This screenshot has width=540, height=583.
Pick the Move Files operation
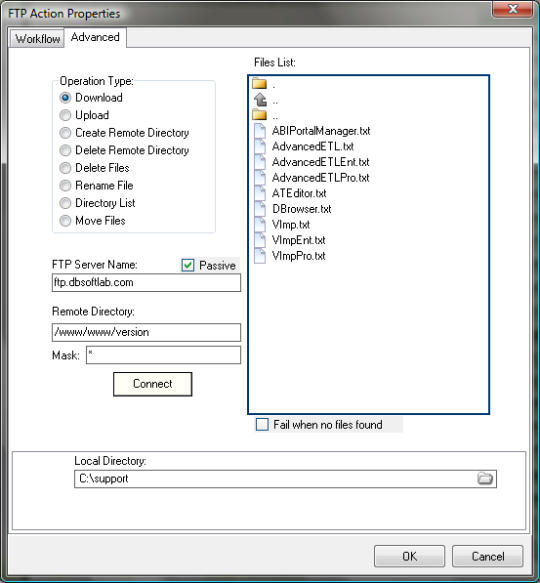click(65, 221)
